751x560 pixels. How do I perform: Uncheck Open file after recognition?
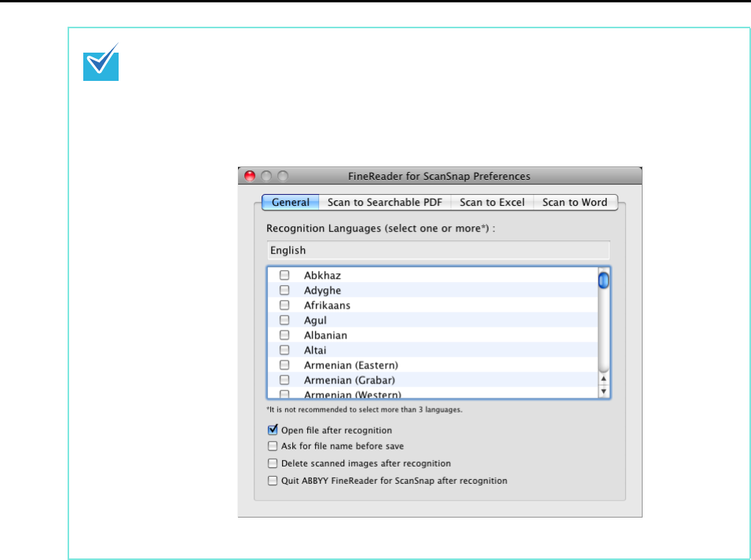click(x=273, y=429)
